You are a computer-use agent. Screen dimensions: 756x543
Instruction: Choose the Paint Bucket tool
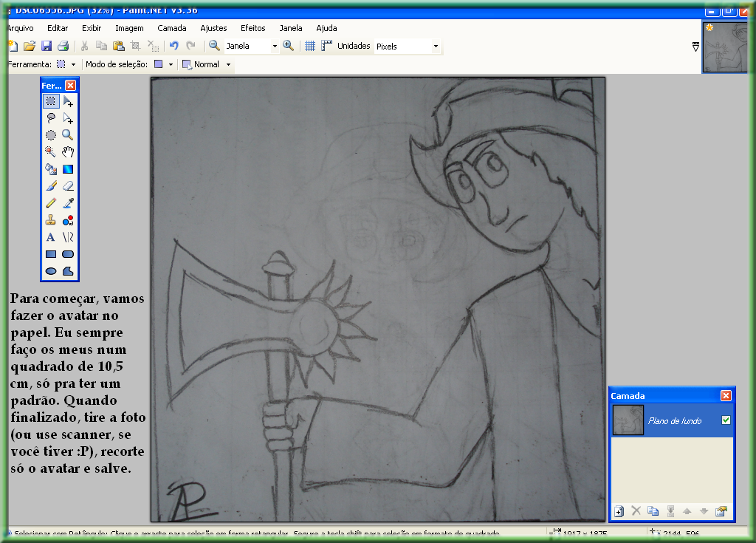(x=51, y=169)
